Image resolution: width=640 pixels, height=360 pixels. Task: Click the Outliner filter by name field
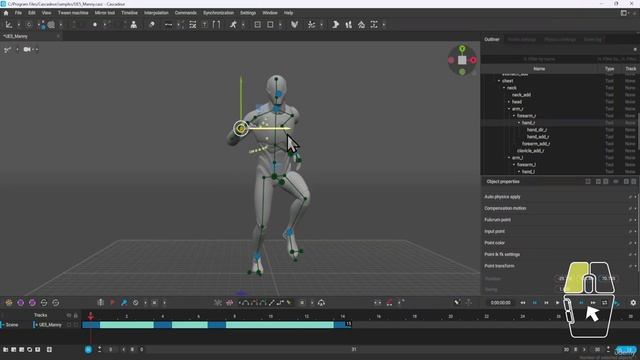click(539, 59)
